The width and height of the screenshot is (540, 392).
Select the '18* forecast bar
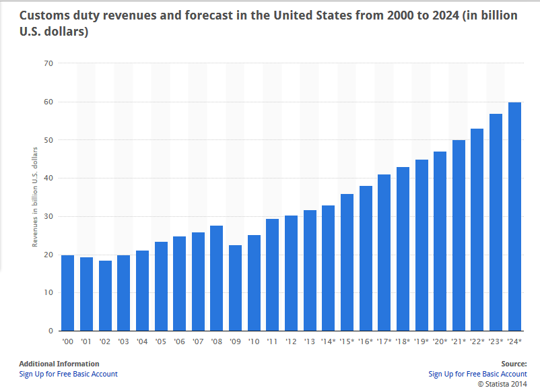point(403,249)
